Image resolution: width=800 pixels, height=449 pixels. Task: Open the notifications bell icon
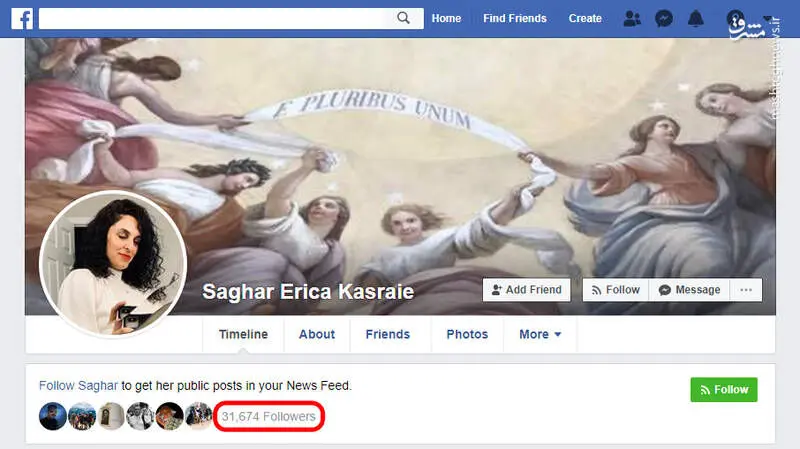[x=695, y=19]
